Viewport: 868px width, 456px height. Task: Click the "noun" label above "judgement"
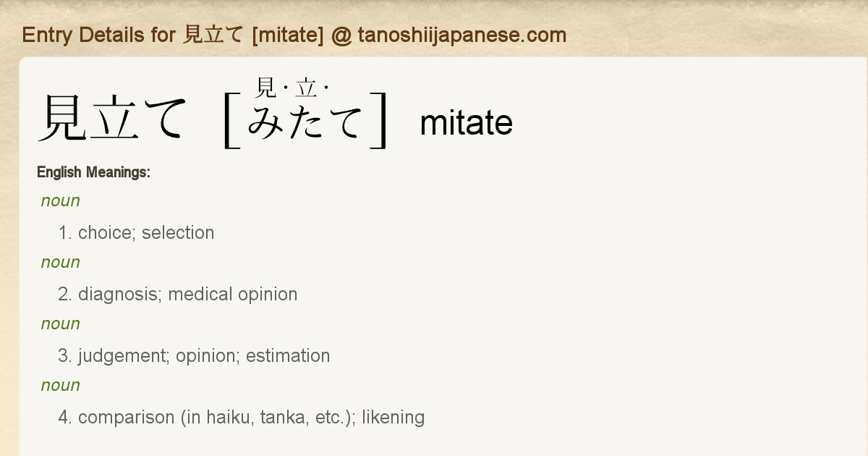coord(61,324)
